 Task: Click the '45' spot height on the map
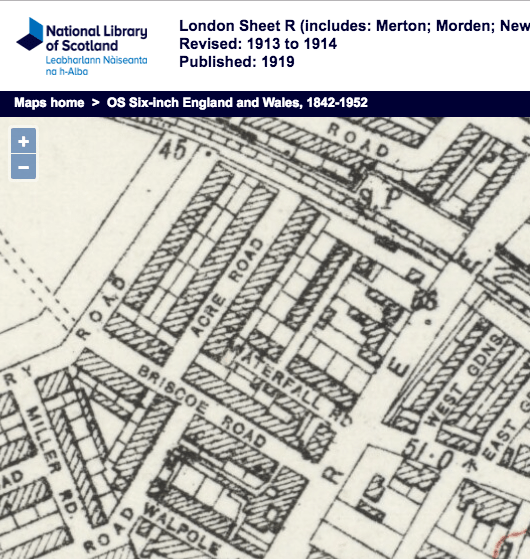coord(173,148)
